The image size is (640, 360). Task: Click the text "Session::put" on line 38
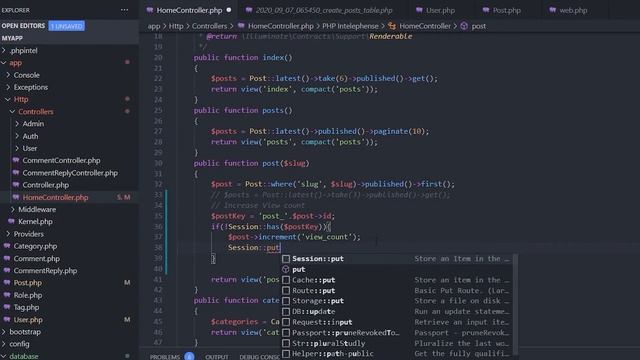254,247
